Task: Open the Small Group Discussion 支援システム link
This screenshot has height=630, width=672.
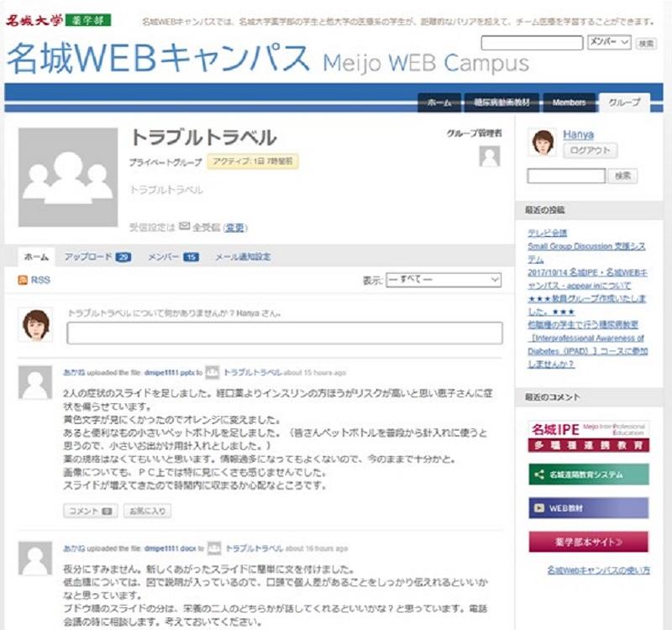Action: pos(586,253)
